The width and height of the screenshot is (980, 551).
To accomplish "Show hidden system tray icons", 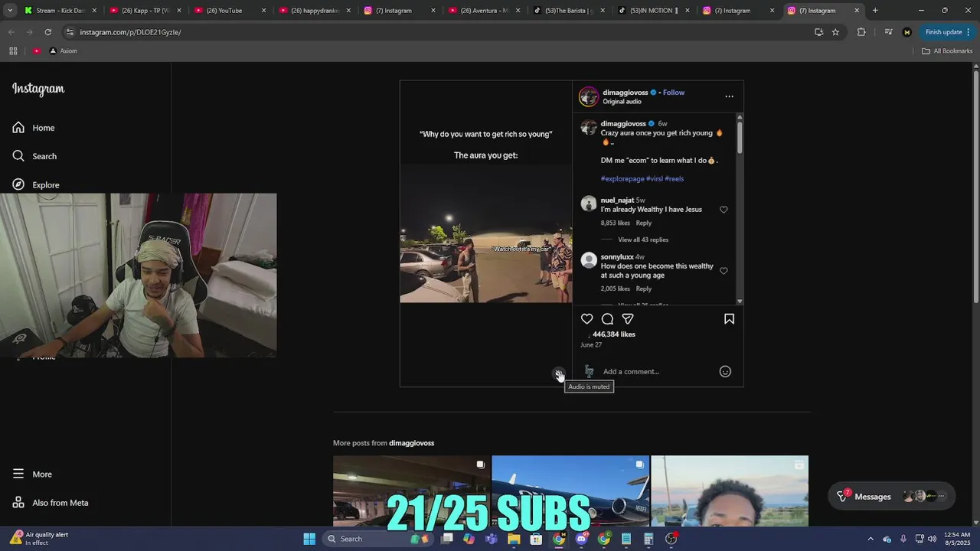I will click(x=871, y=539).
